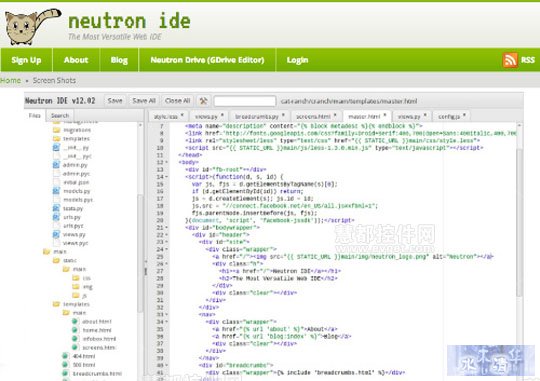
Task: Collapse the code fold at line 34
Action: (x=167, y=322)
